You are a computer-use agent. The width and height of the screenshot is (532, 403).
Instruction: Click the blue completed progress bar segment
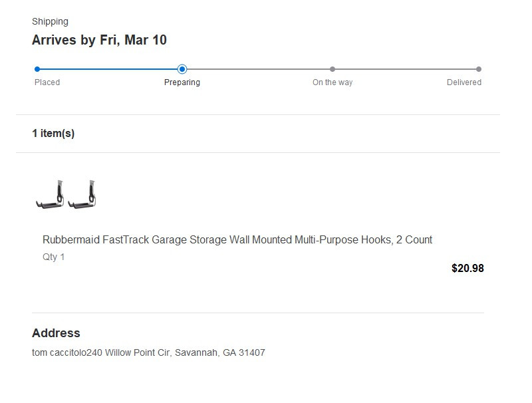[110, 69]
